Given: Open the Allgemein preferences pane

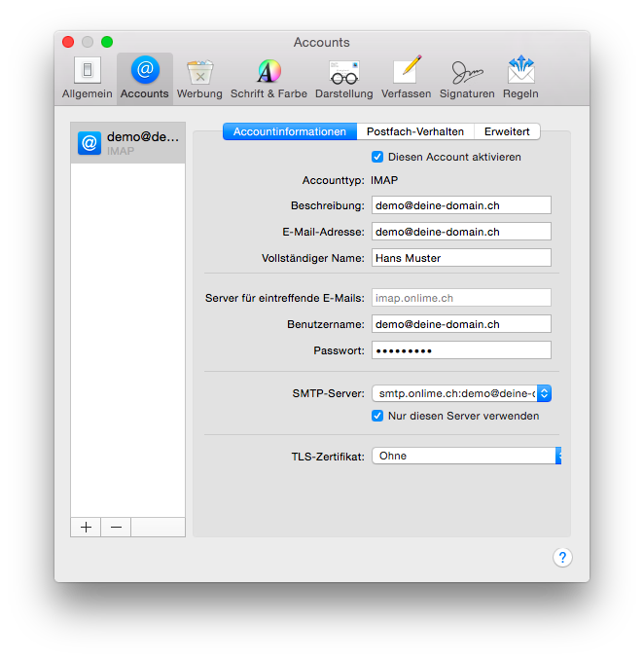Looking at the screenshot, I should 87,78.
